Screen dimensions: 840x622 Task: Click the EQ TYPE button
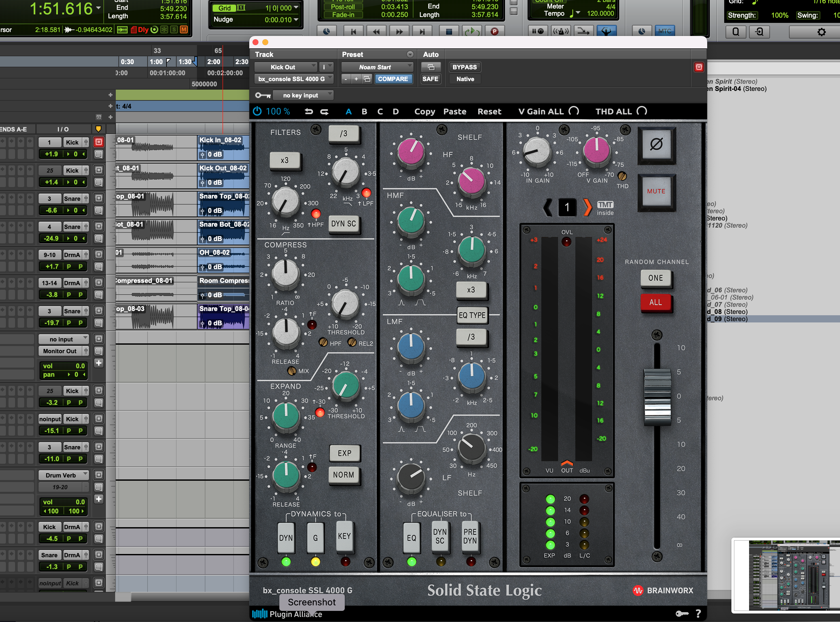click(x=472, y=315)
